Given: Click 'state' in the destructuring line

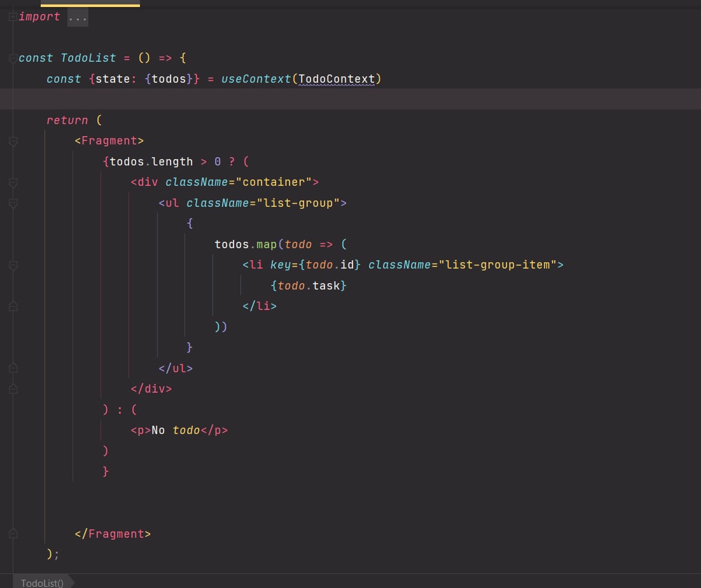Looking at the screenshot, I should [113, 79].
